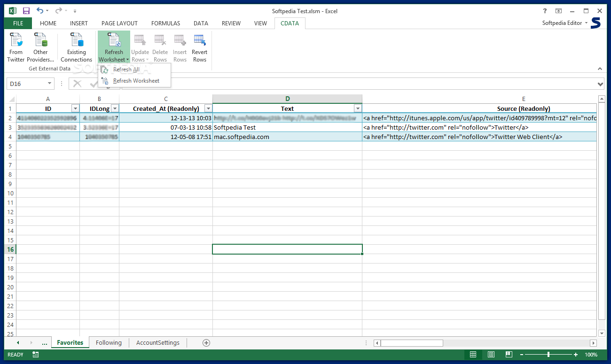Open the Created_At column filter dropdown
The height and width of the screenshot is (364, 611).
pyautogui.click(x=208, y=108)
